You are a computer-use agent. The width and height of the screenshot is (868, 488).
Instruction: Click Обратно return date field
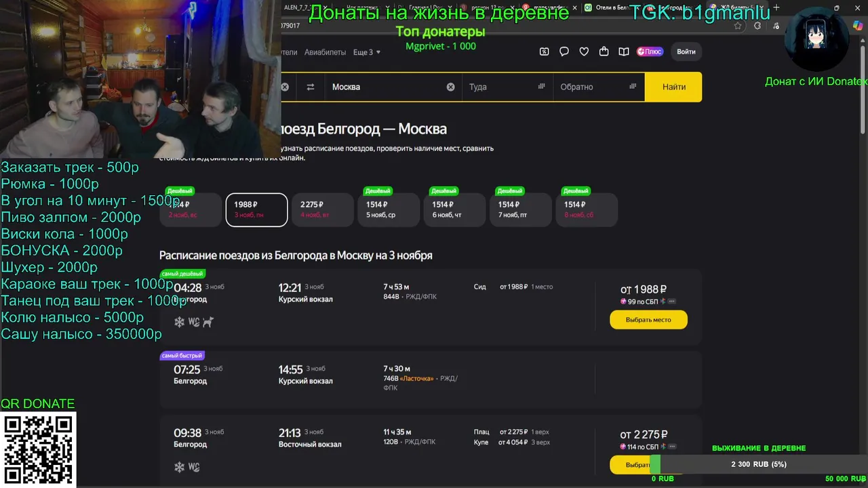[599, 87]
